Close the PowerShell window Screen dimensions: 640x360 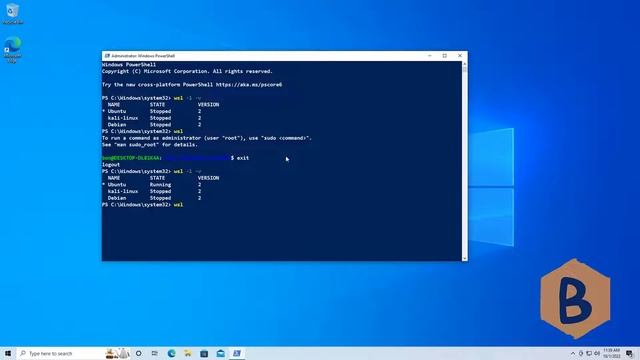click(x=460, y=56)
